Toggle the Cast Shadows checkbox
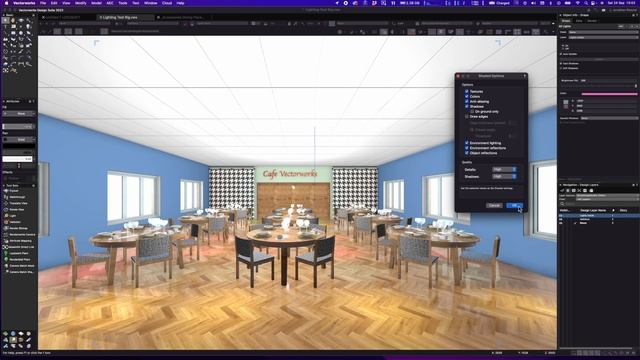The width and height of the screenshot is (640, 360). click(562, 63)
